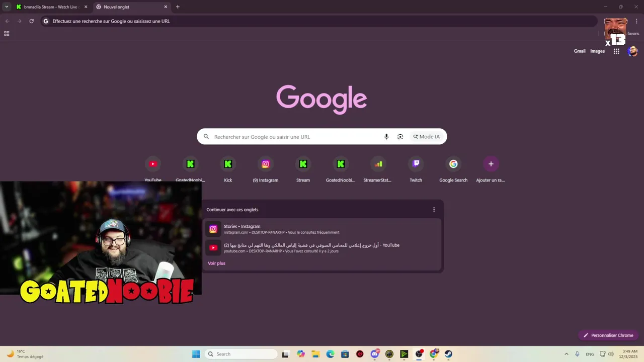Viewport: 644px width, 362px height.
Task: Reload the current page
Action: (31, 21)
